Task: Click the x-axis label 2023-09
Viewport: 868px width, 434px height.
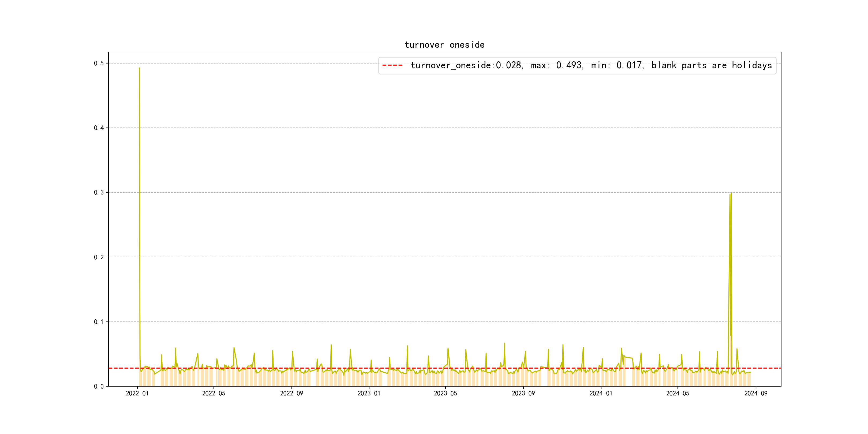Action: click(523, 394)
